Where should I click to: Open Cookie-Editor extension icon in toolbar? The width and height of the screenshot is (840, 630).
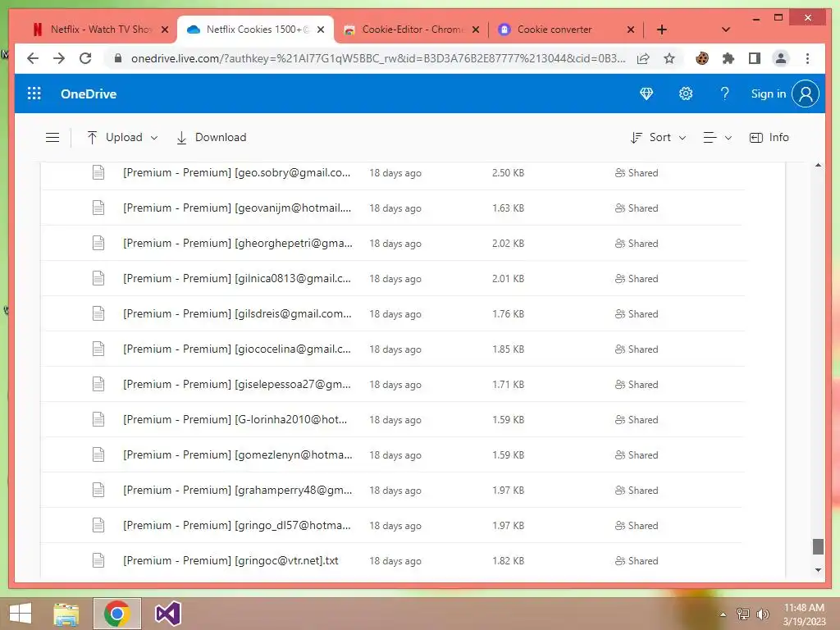(x=702, y=58)
